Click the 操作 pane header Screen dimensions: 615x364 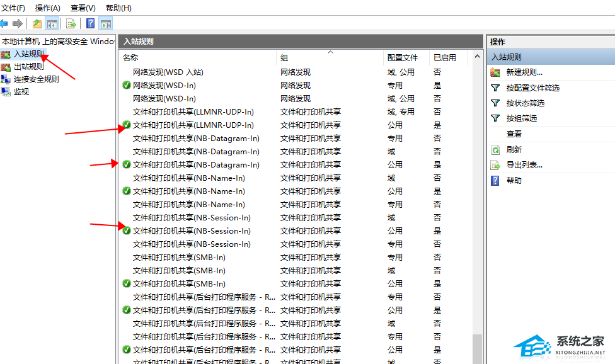click(551, 42)
